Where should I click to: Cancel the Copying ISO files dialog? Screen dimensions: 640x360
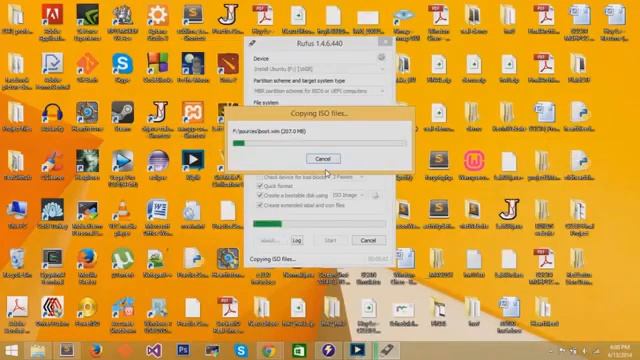tap(323, 159)
